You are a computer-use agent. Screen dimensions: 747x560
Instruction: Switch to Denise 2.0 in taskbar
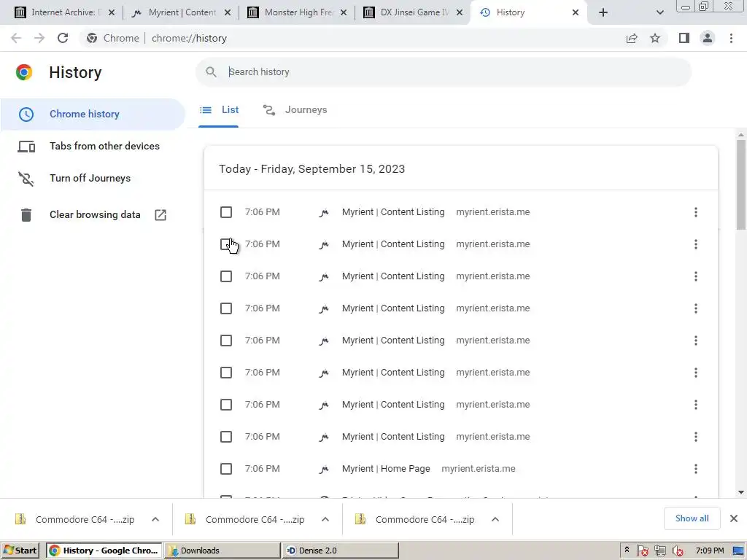[340, 551]
